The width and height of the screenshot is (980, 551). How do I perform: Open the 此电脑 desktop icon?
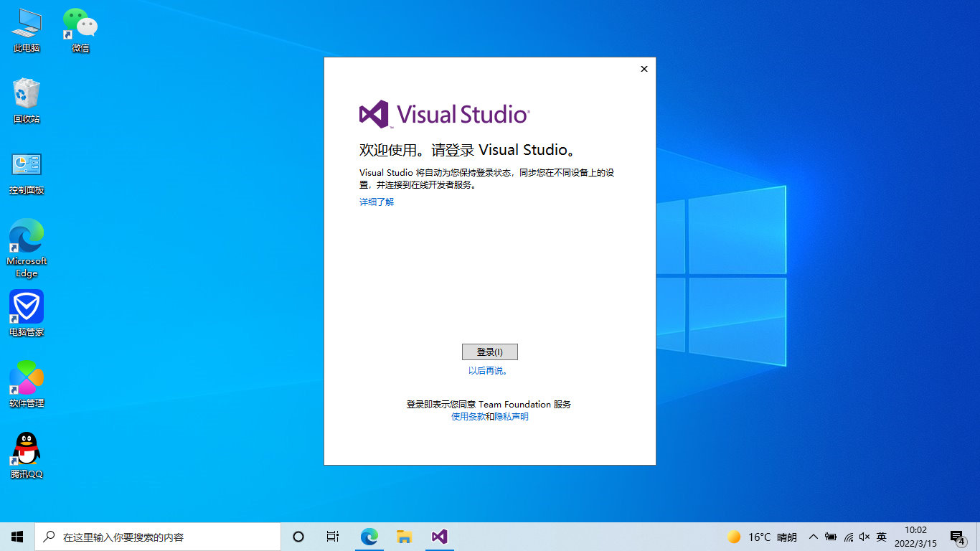pyautogui.click(x=27, y=30)
